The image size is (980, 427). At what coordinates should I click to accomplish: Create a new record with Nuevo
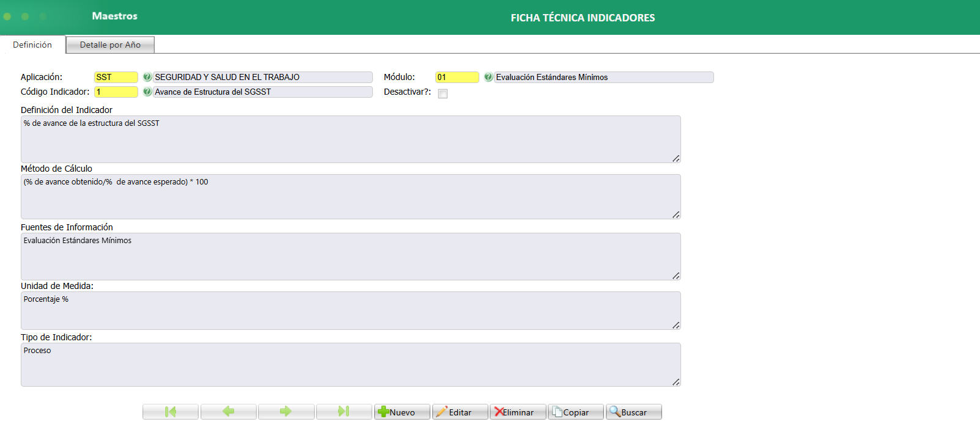[402, 412]
